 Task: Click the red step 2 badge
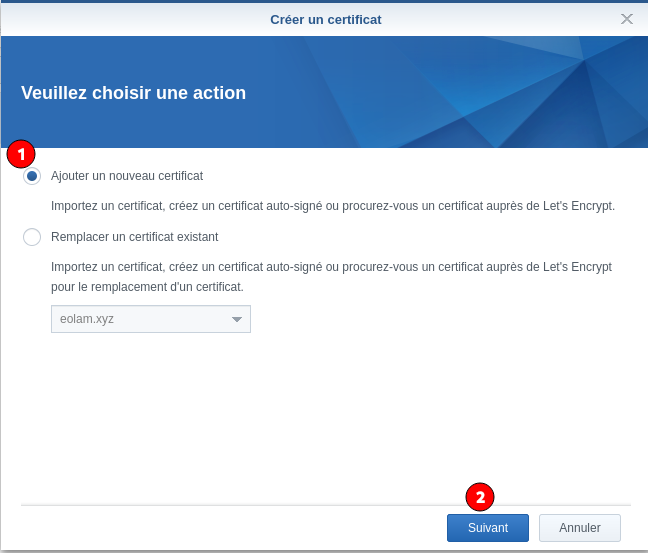click(480, 496)
